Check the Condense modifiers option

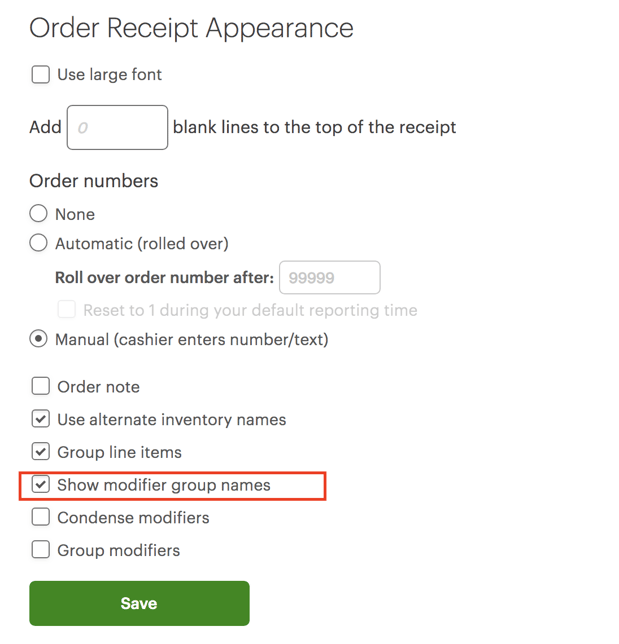pyautogui.click(x=41, y=518)
